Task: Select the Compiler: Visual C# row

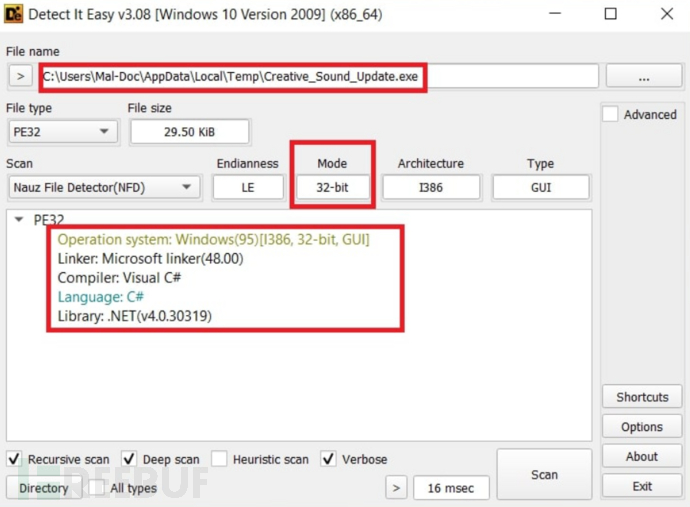Action: point(119,278)
